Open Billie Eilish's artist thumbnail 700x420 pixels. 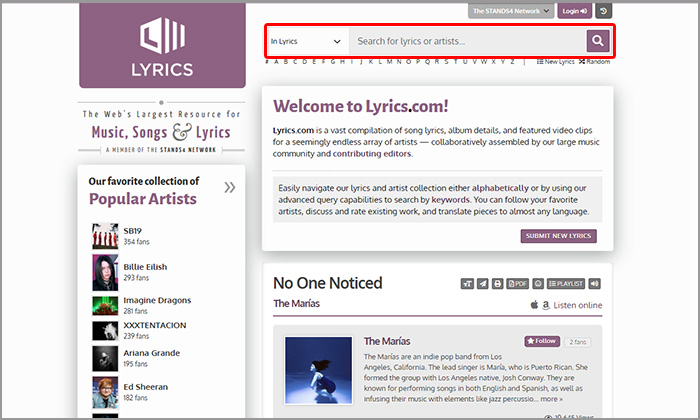point(105,272)
